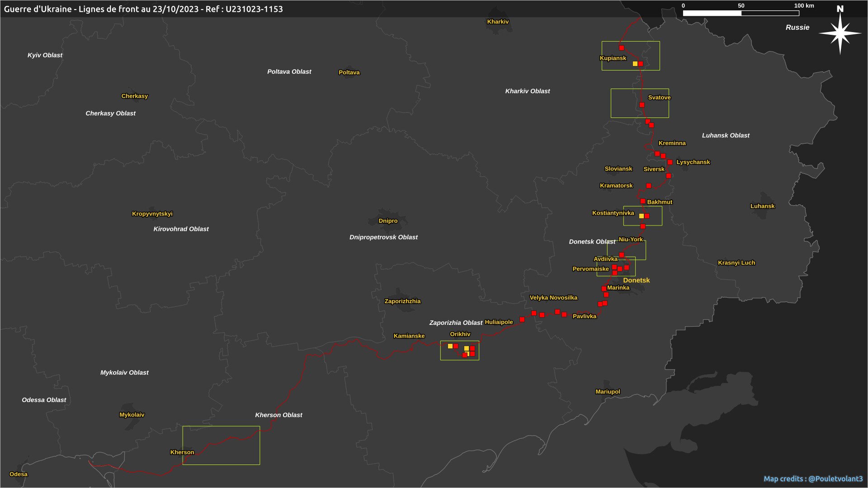868x488 pixels.
Task: Click the Mariupol label
Action: (x=608, y=392)
